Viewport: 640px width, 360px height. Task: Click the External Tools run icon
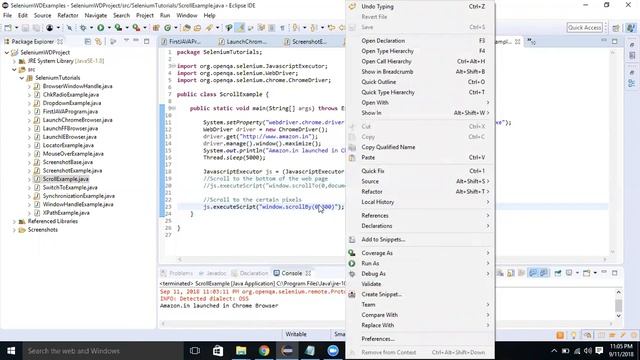click(x=136, y=28)
